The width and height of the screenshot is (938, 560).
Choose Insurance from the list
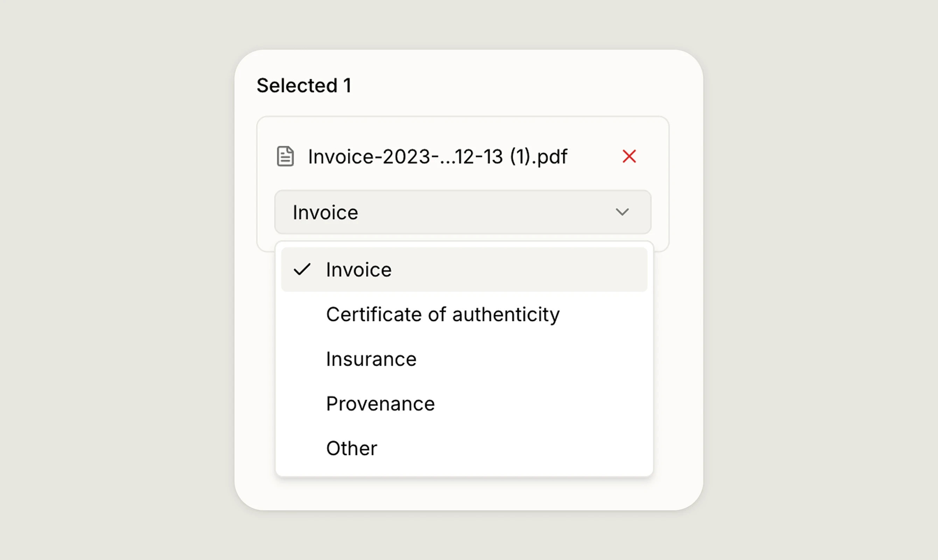[371, 358]
